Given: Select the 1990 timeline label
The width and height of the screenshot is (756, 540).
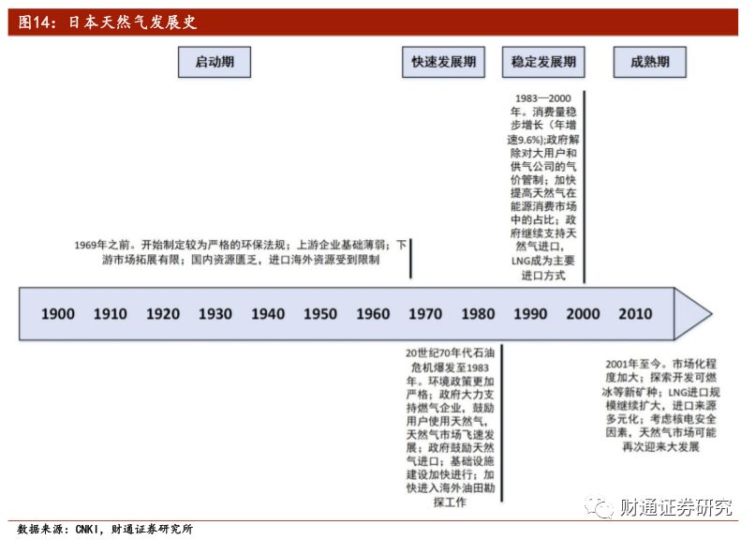Looking at the screenshot, I should tap(531, 314).
